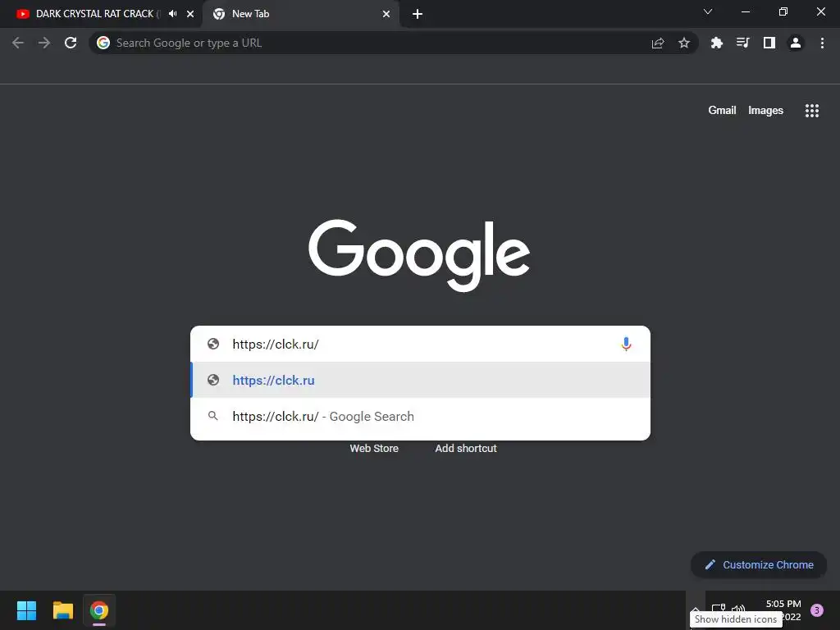840x630 pixels.
Task: Open a new tab with plus button
Action: click(418, 14)
